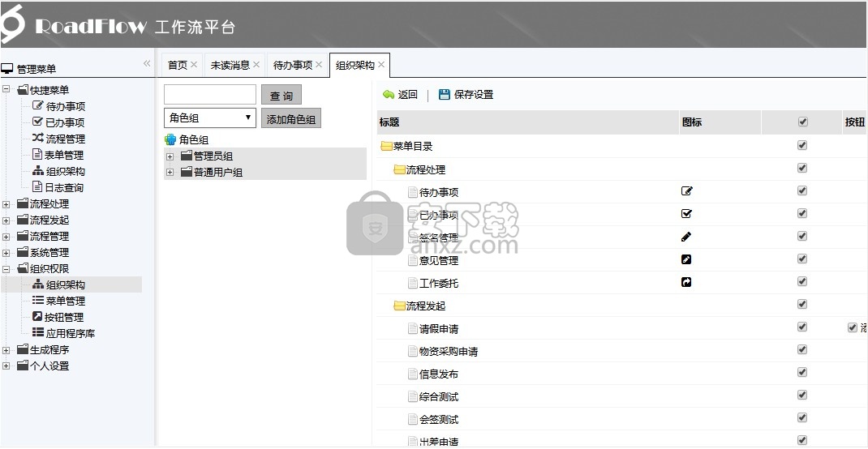
Task: Click the icon in 意见管理 row
Action: pyautogui.click(x=686, y=259)
